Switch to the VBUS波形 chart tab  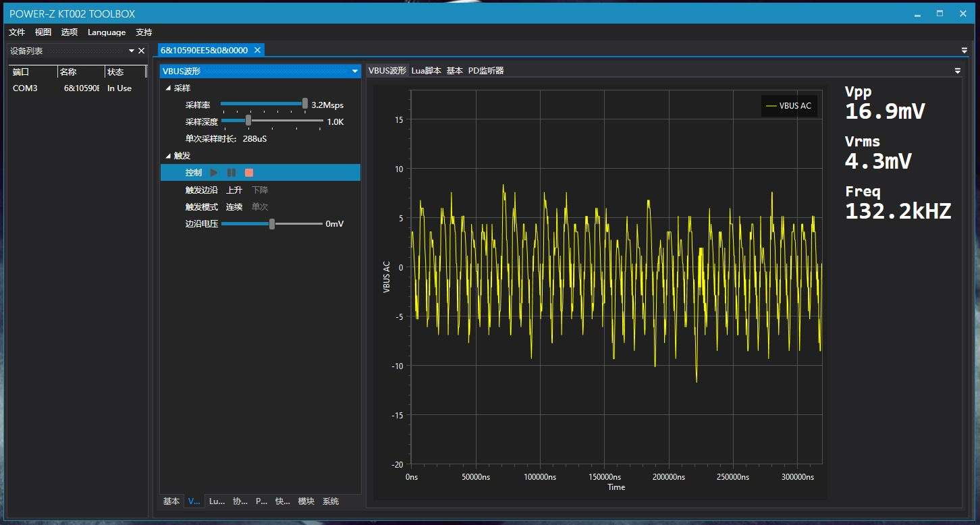387,70
